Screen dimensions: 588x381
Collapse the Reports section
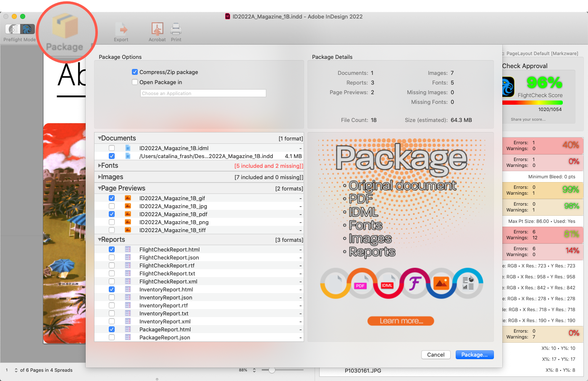pyautogui.click(x=100, y=240)
